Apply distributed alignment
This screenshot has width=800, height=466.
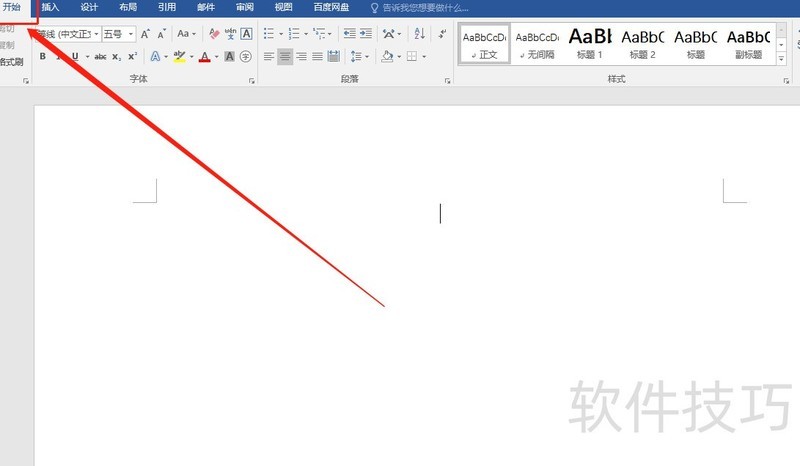[x=334, y=56]
